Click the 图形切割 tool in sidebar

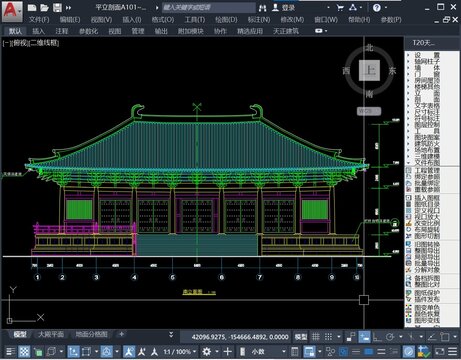(x=423, y=236)
